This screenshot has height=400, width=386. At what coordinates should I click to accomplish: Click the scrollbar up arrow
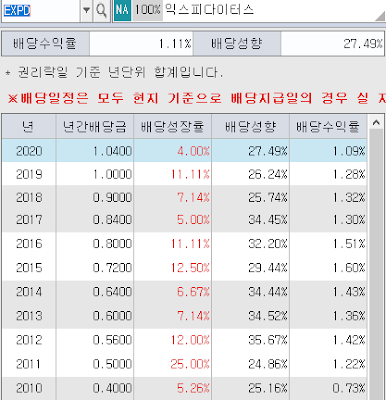pyautogui.click(x=376, y=123)
